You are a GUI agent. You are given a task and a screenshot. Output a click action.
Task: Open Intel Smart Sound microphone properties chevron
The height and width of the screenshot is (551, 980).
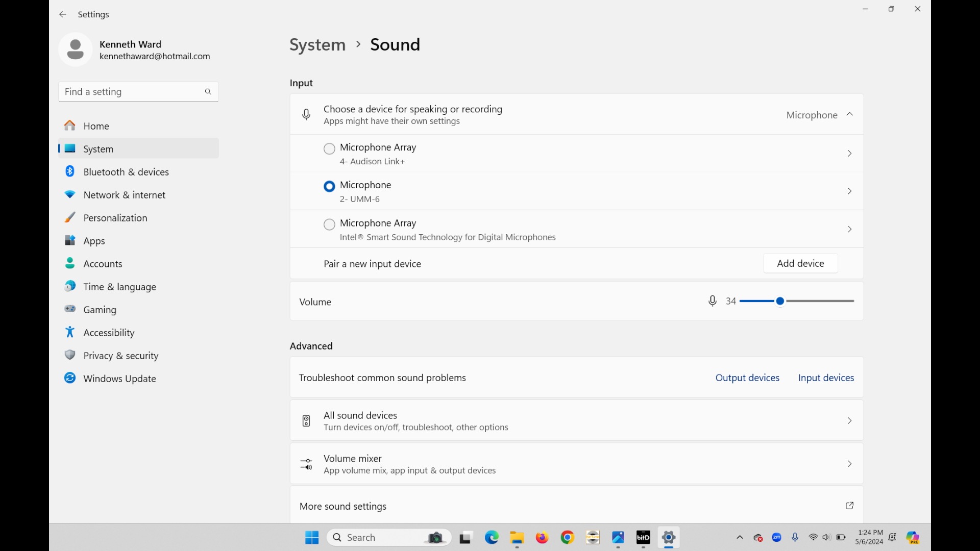point(850,230)
